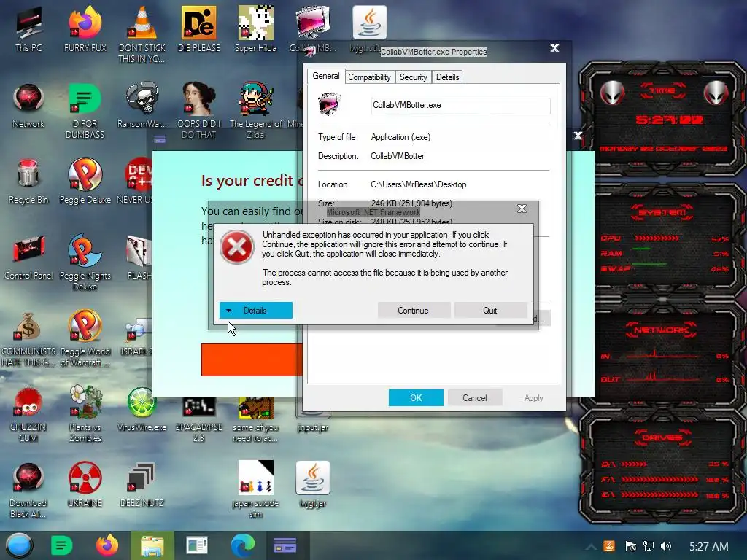The image size is (747, 560).
Task: Click the CollabVMBotter.exe filename field
Action: point(461,106)
